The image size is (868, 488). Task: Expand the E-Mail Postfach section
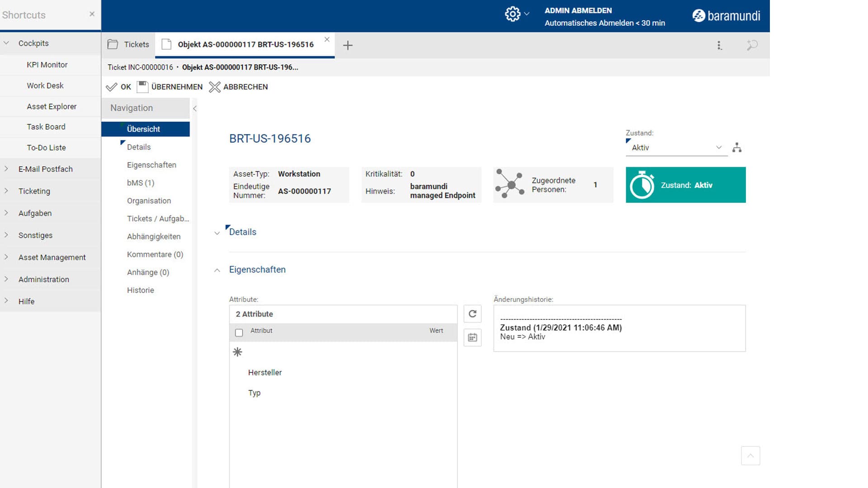[6, 169]
